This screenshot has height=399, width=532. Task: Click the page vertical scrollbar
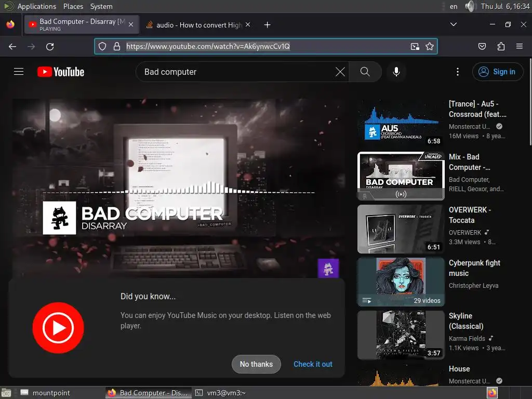(530, 102)
